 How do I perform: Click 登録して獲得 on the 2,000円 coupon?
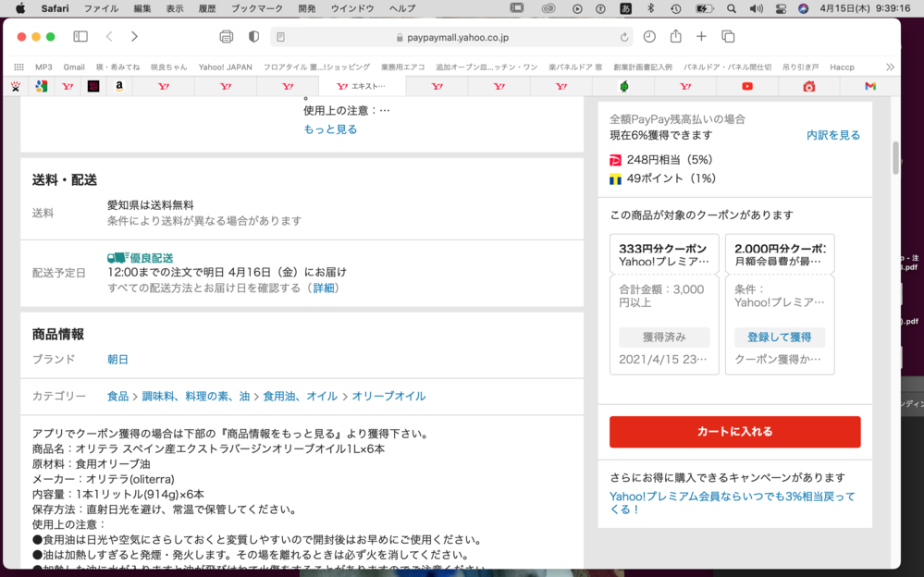(780, 338)
